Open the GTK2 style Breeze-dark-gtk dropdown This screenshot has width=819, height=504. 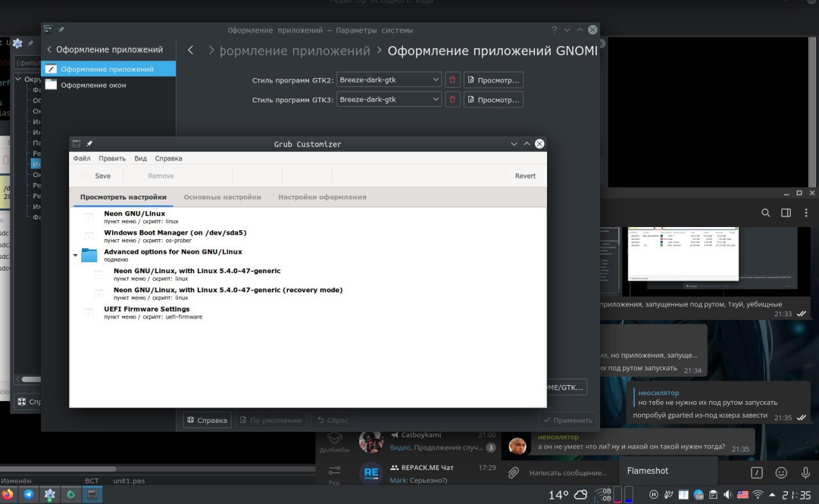tap(389, 80)
